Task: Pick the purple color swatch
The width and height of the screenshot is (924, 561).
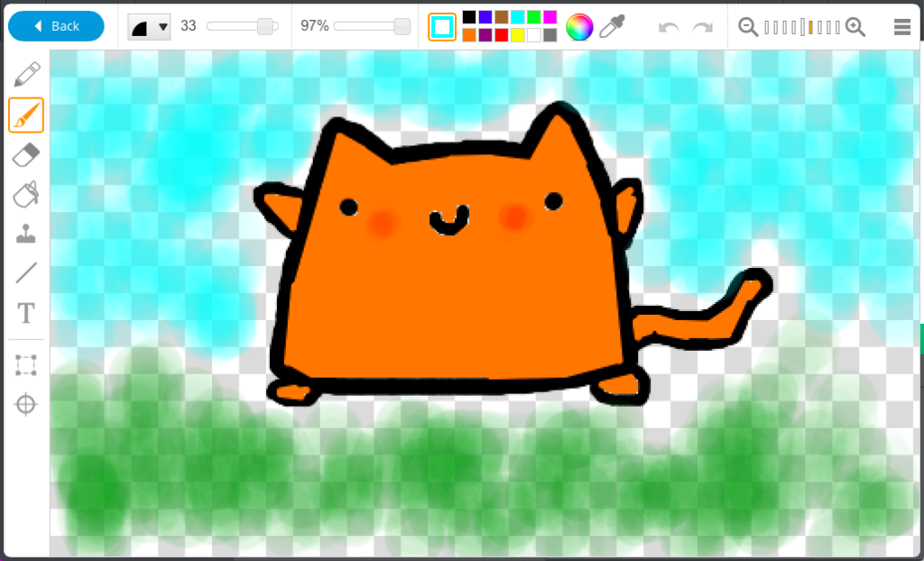Action: [485, 35]
